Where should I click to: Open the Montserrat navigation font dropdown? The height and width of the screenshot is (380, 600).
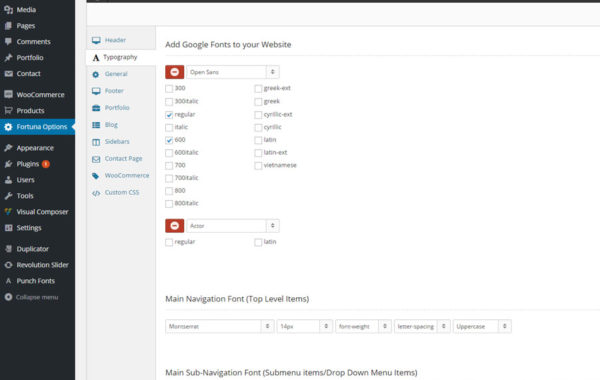click(x=220, y=326)
